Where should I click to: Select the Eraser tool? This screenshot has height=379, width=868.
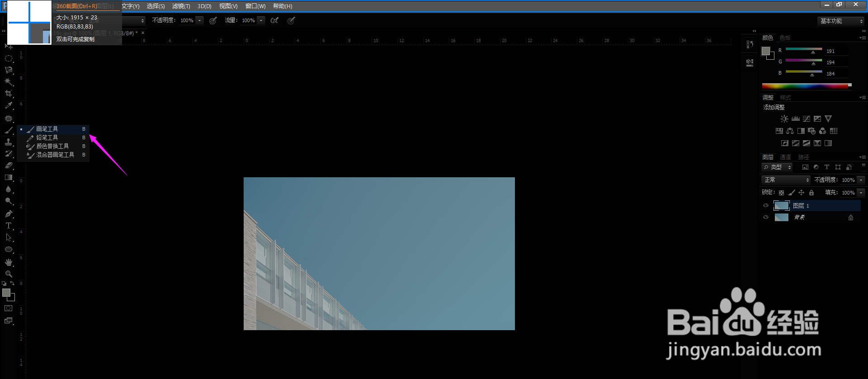click(9, 166)
